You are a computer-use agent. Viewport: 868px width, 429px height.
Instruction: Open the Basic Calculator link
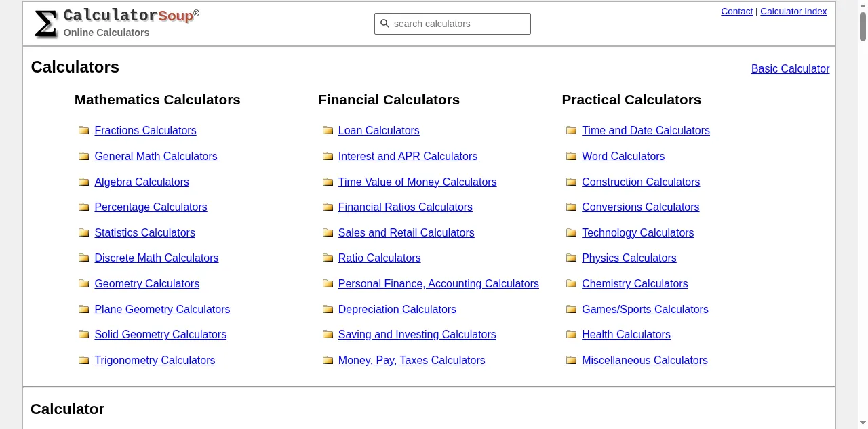click(790, 68)
